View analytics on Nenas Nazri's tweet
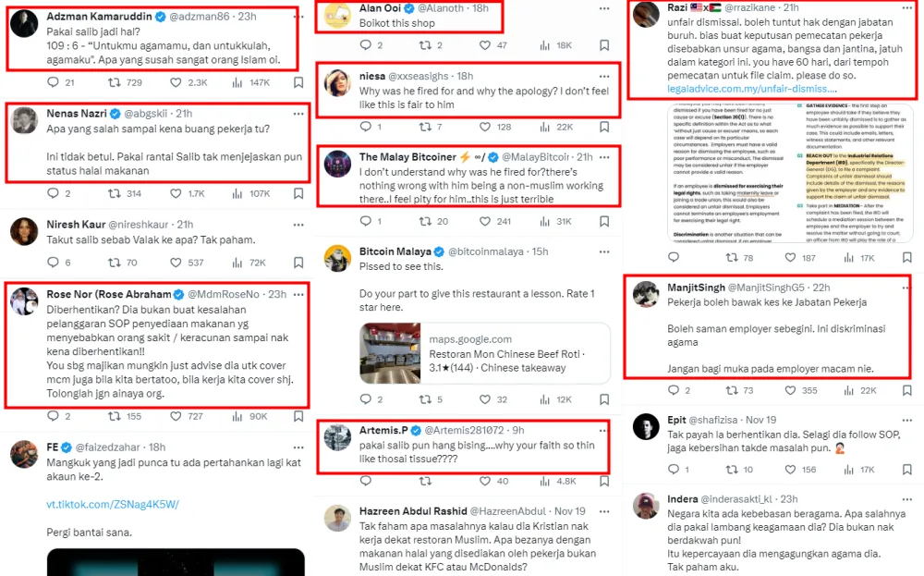The image size is (924, 576). [237, 193]
